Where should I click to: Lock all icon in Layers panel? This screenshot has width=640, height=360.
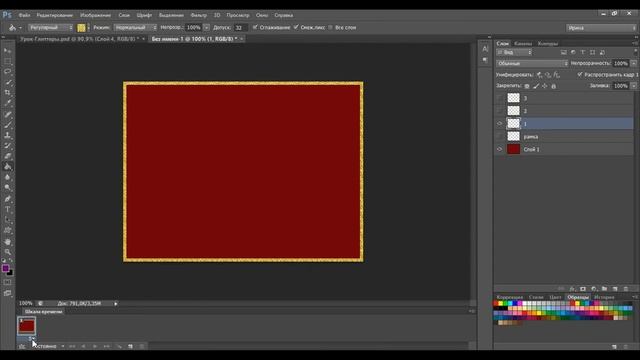553,86
